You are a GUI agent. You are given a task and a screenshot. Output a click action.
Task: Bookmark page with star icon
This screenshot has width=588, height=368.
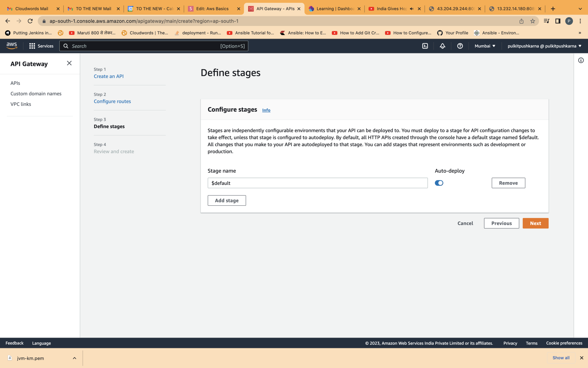click(532, 21)
